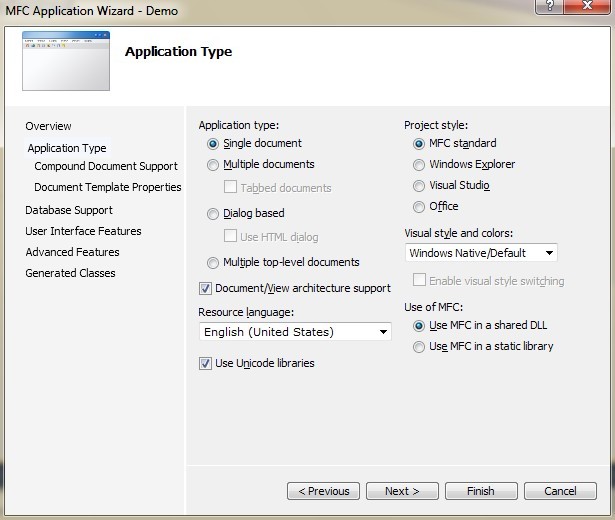Open Compound Document Support page
This screenshot has height=520, width=615.
[106, 166]
